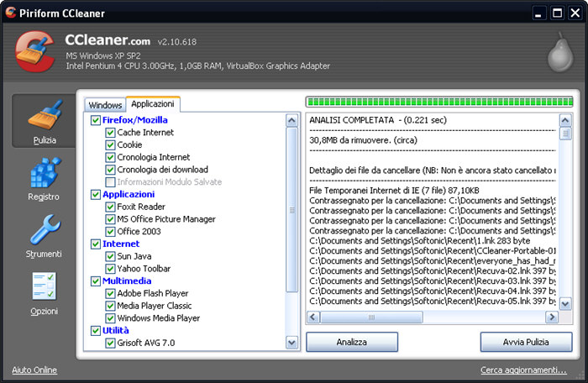Select the Applicazioni tab
This screenshot has height=383, width=588.
click(153, 104)
